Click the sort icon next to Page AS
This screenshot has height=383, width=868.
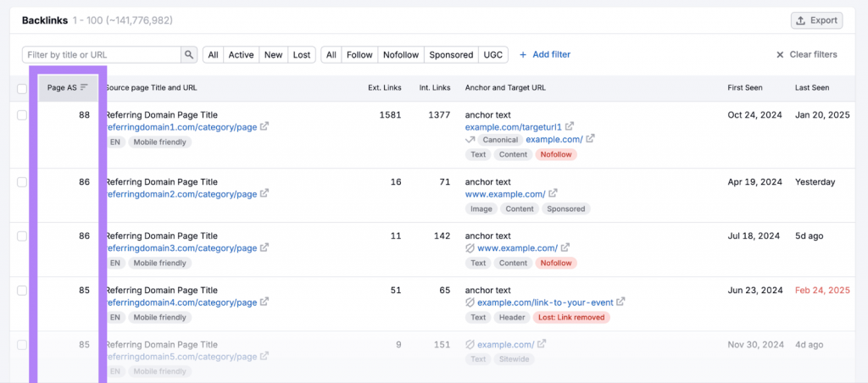tap(84, 87)
